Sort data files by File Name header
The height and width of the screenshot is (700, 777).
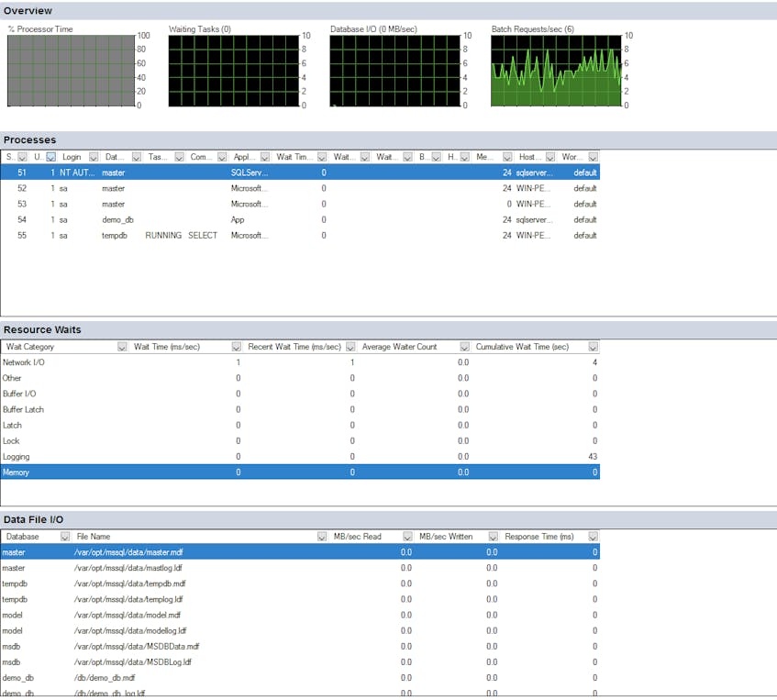(94, 537)
